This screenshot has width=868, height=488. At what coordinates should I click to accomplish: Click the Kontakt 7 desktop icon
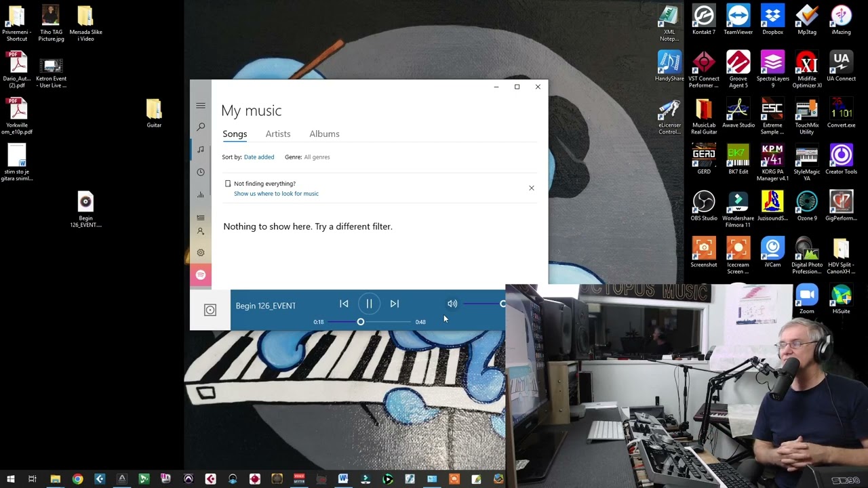point(704,20)
